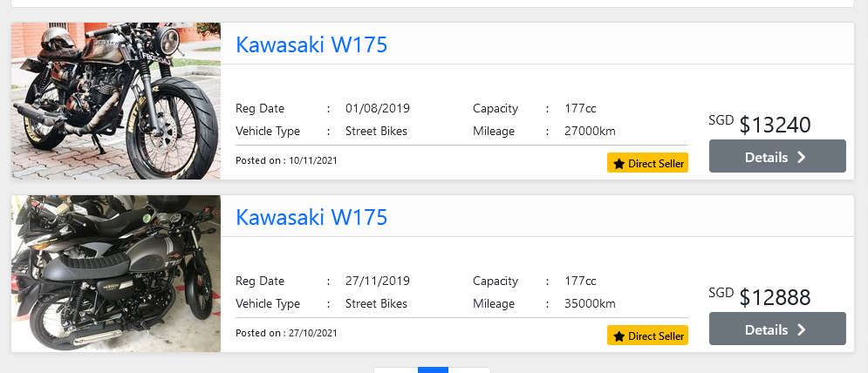Click the next page pagination button
The width and height of the screenshot is (868, 373).
coord(469,370)
